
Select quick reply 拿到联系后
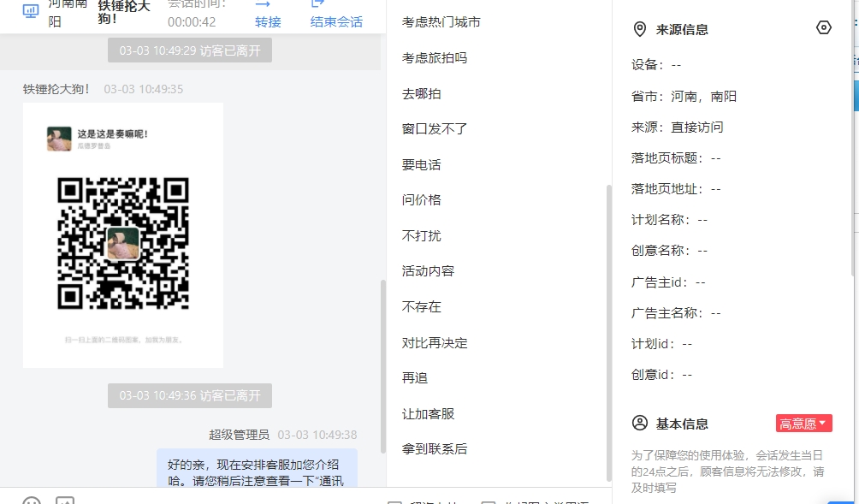tap(435, 449)
